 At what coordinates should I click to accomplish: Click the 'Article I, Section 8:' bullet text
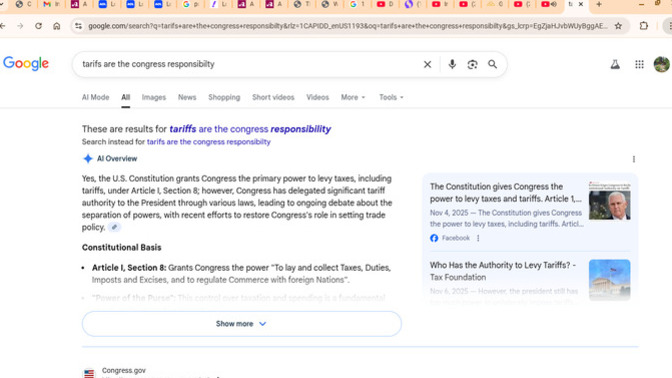129,268
